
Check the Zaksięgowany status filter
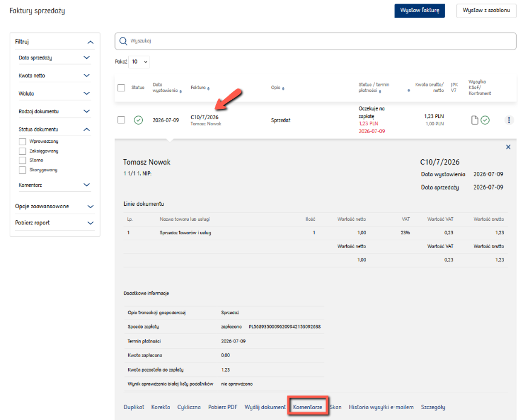22,151
